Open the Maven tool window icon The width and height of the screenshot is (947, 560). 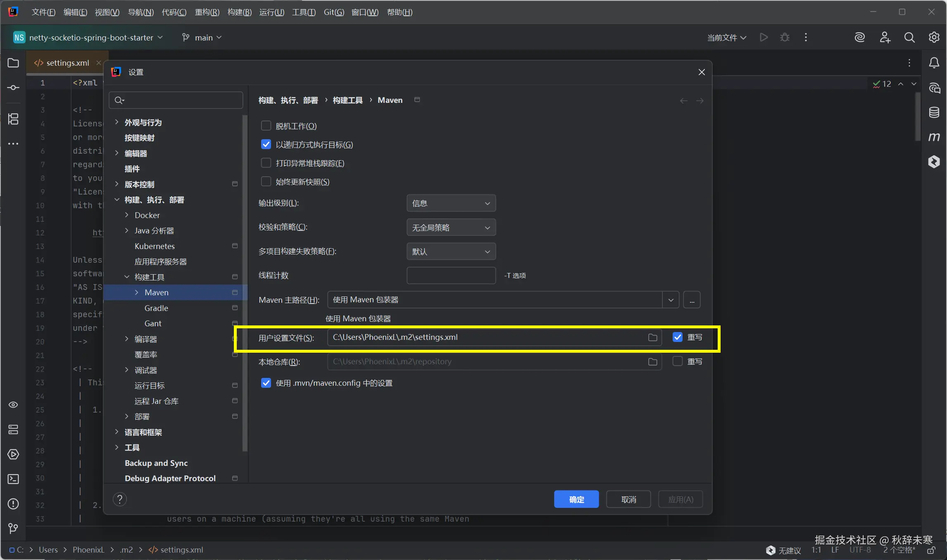tap(934, 137)
